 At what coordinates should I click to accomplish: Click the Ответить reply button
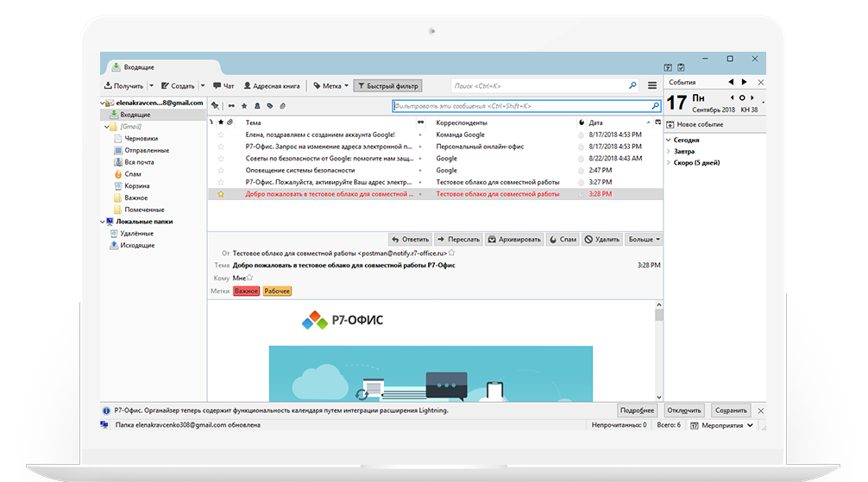click(410, 239)
